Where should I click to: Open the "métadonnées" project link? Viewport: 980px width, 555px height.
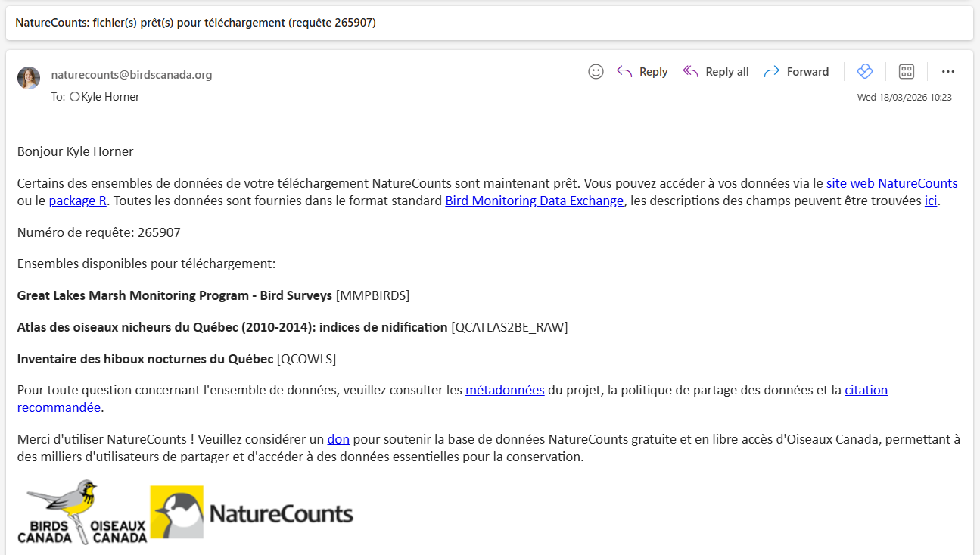[x=505, y=390]
